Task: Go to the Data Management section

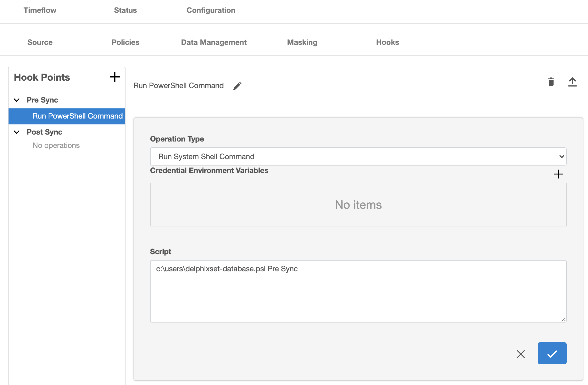Action: coord(214,42)
